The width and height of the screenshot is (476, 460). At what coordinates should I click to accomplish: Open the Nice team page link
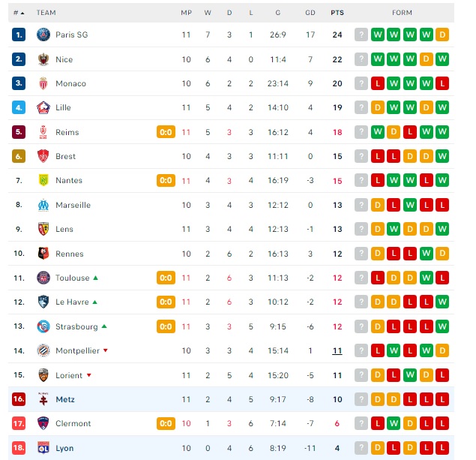(64, 59)
